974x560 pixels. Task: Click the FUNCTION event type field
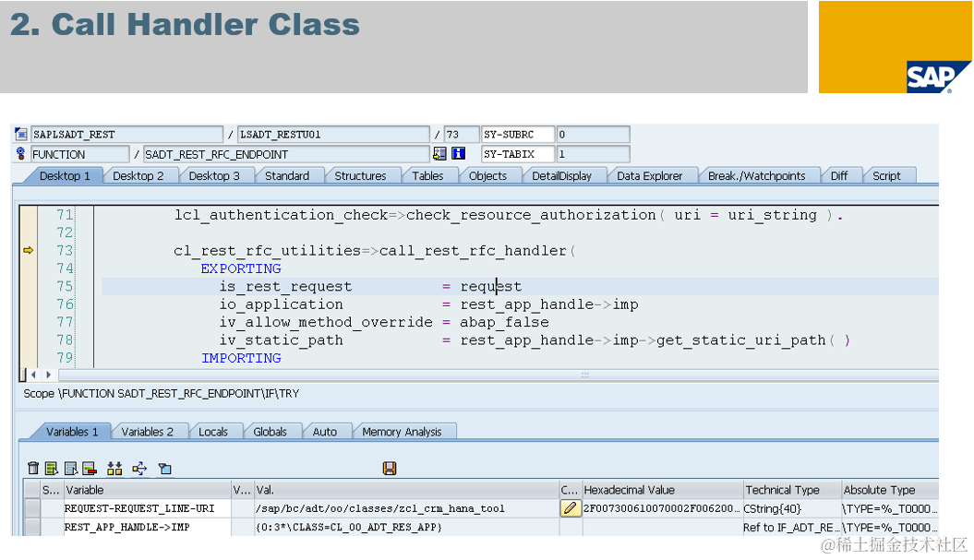tap(80, 154)
